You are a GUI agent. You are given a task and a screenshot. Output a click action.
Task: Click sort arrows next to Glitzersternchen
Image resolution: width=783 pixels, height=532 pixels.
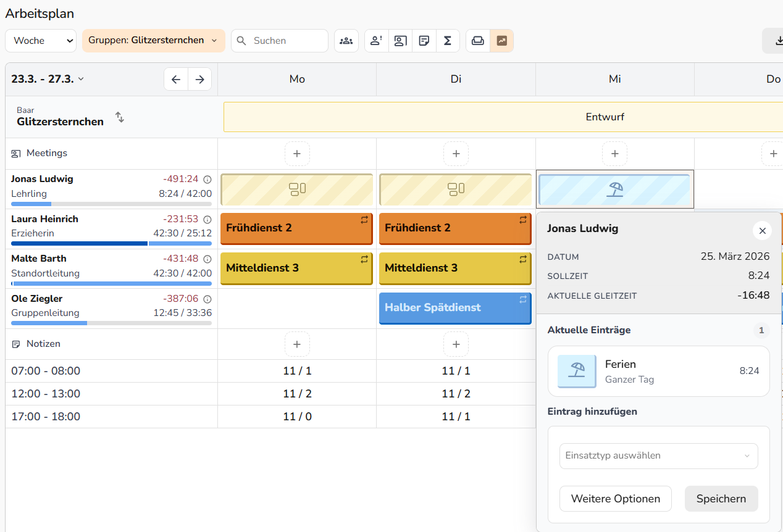pyautogui.click(x=120, y=117)
